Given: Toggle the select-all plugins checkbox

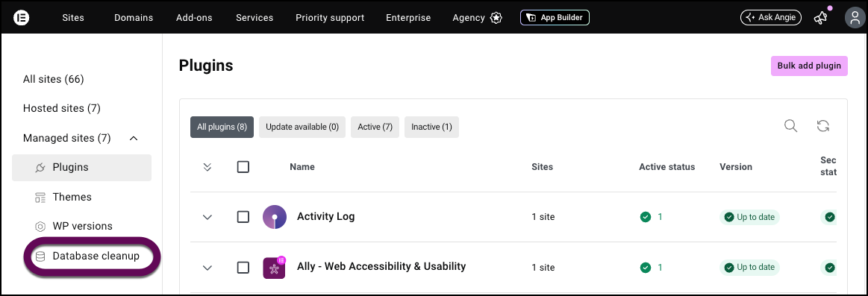Looking at the screenshot, I should click(x=243, y=166).
